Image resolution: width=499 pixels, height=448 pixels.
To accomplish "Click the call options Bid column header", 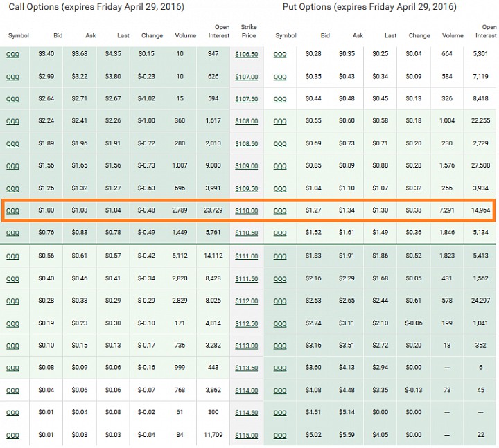I will point(58,35).
